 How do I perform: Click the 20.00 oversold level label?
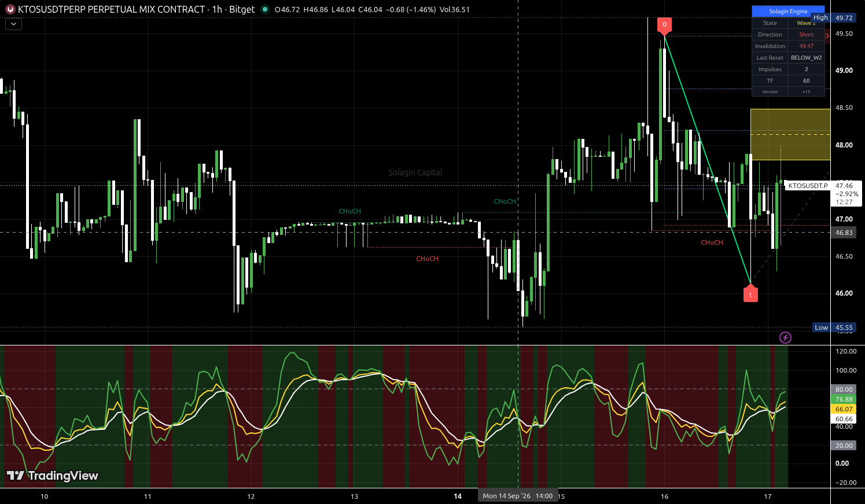point(844,446)
